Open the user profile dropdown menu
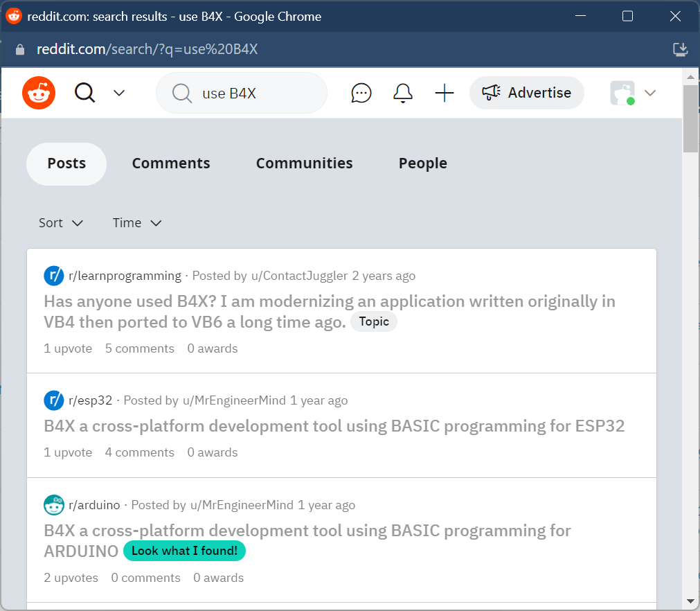 click(x=633, y=93)
